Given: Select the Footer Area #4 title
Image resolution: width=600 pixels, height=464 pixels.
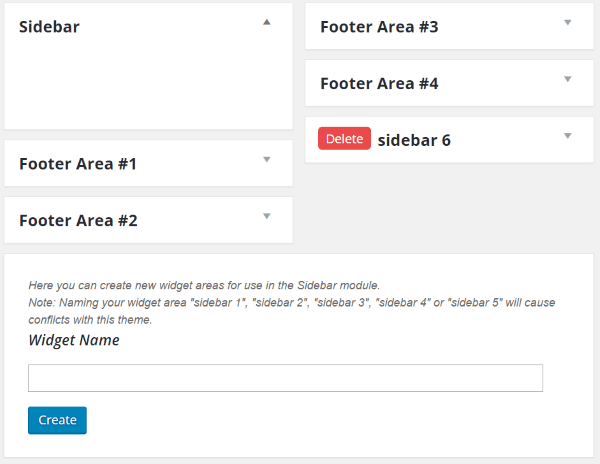Looking at the screenshot, I should click(379, 84).
